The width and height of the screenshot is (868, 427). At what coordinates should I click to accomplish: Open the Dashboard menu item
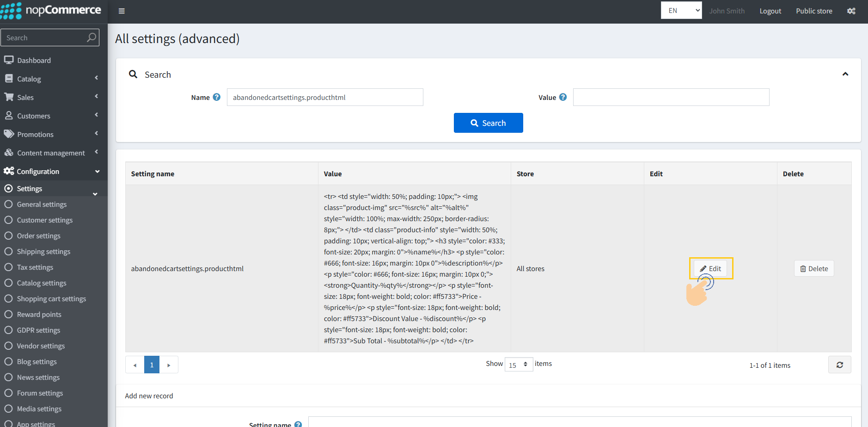tap(34, 61)
